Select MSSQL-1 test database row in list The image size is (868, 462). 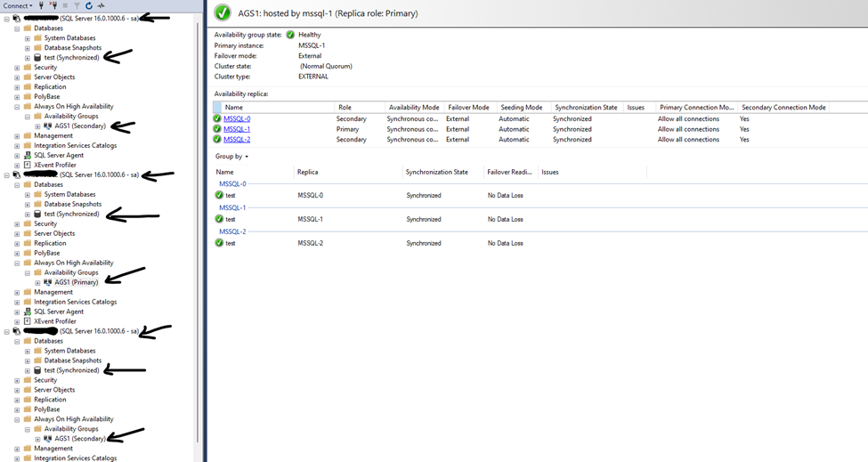[431, 219]
